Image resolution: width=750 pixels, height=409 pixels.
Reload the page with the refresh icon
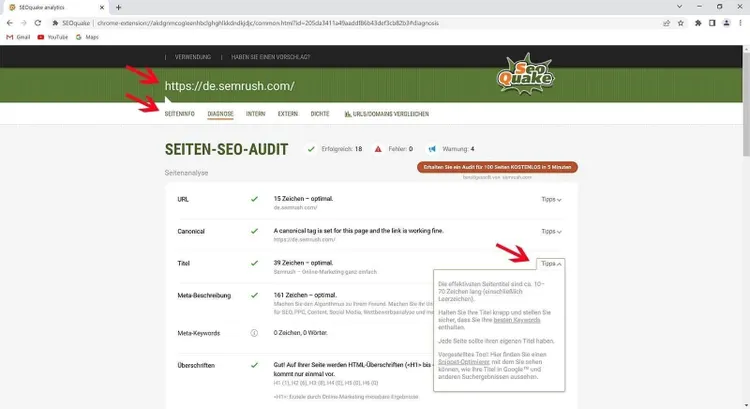coord(38,23)
